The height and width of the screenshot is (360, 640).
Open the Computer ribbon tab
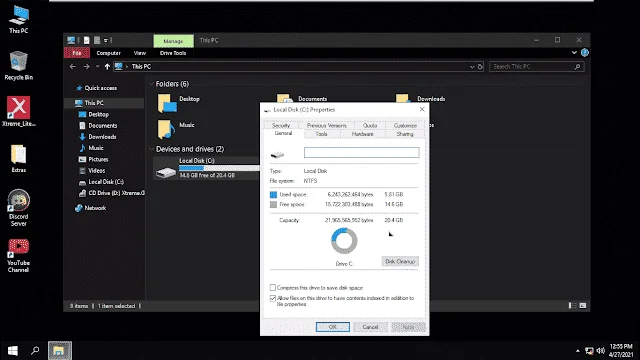[109, 53]
